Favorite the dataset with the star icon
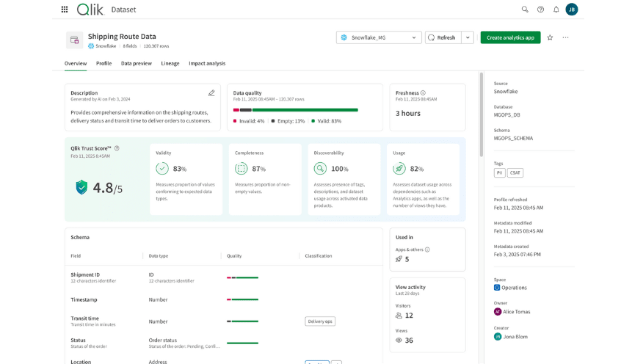Image resolution: width=621 pixels, height=364 pixels. pos(550,37)
